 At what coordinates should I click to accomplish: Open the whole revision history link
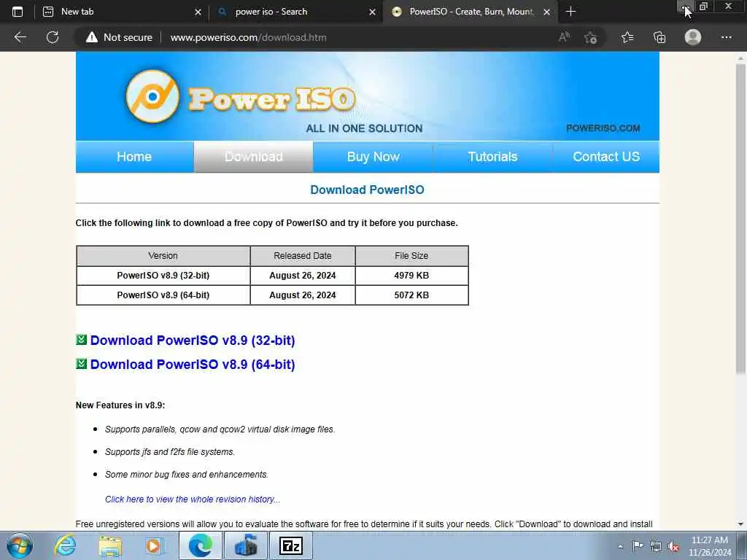tap(193, 499)
